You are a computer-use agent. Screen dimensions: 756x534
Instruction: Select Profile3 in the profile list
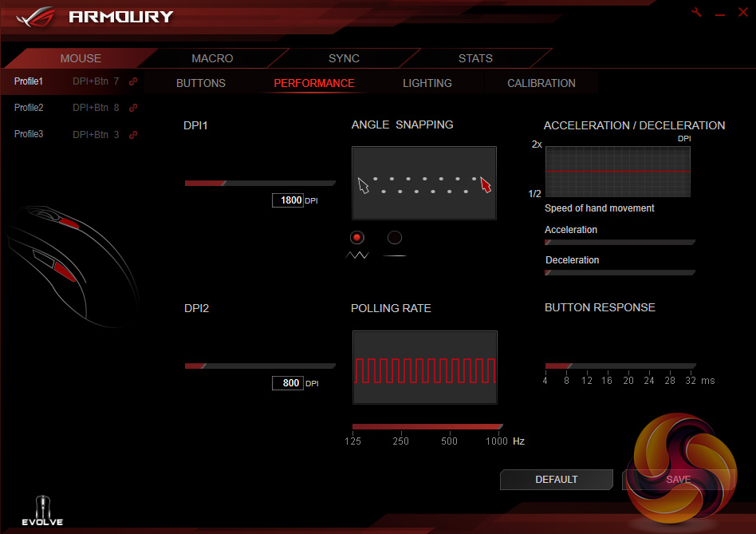pyautogui.click(x=29, y=134)
